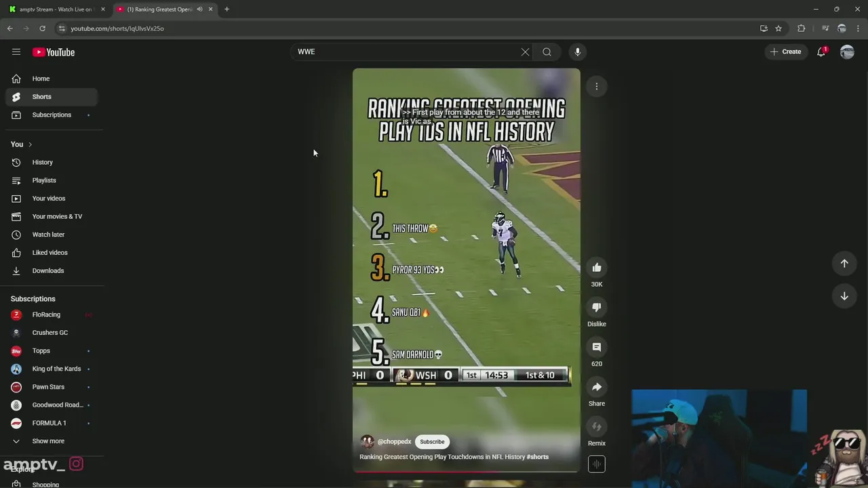Open Goodwood Road channel
Viewport: 868px width, 488px height.
pyautogui.click(x=52, y=405)
